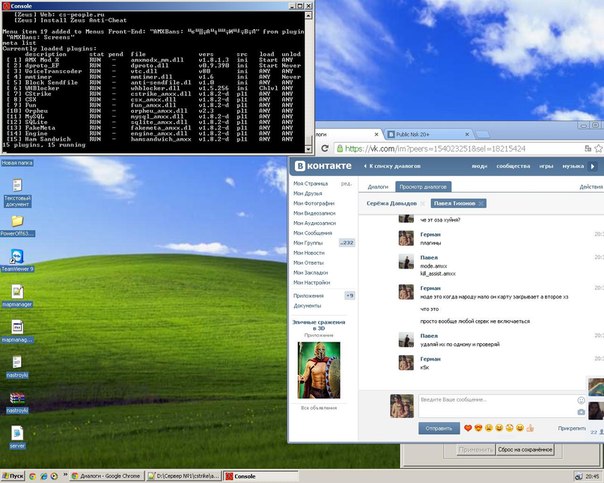Image resolution: width=604 pixels, height=483 pixels.
Task: Open Приложения in sidebar
Action: (x=308, y=296)
